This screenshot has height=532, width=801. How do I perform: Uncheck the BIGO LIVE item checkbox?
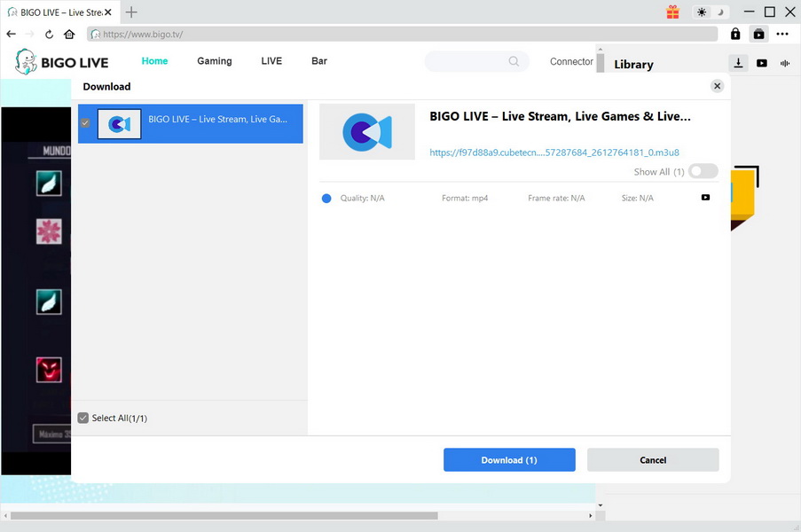tap(85, 123)
